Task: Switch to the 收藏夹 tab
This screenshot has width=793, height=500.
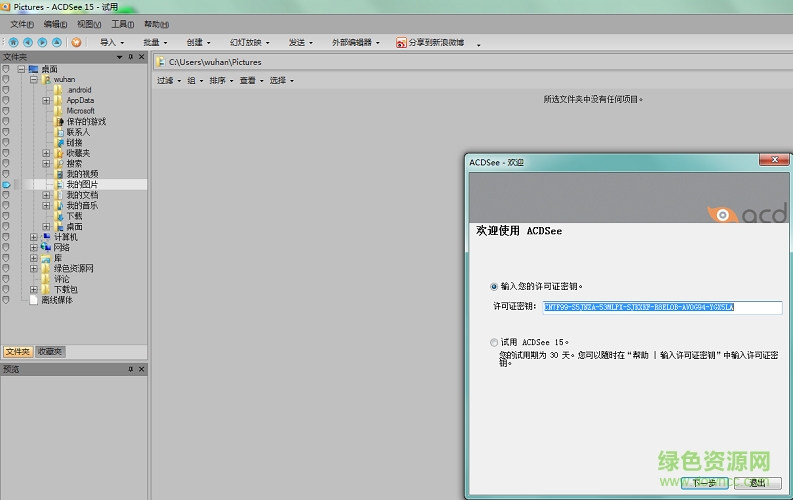Action: [x=50, y=352]
